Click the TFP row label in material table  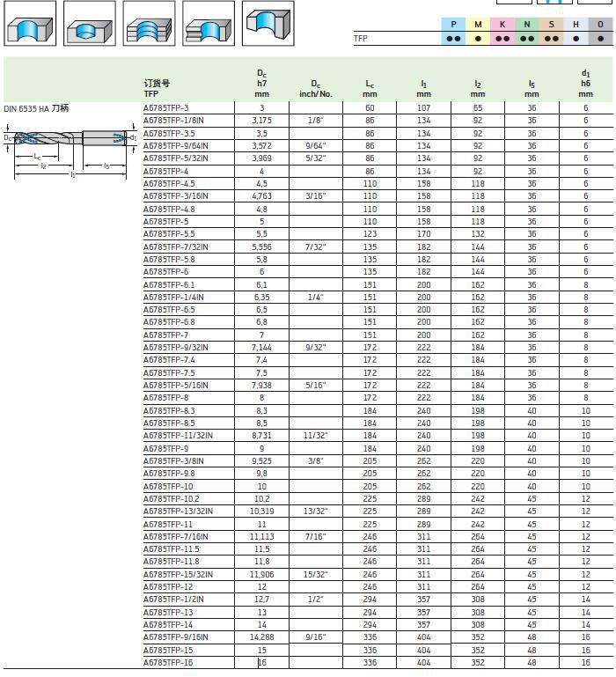[x=361, y=39]
